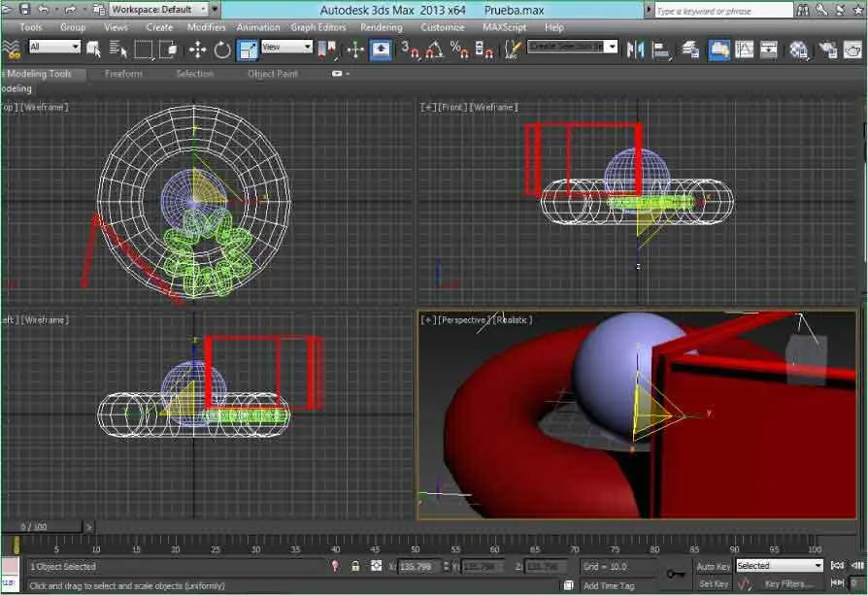Click Use Pivot Point Center icon
This screenshot has width=868, height=595.
[x=328, y=50]
